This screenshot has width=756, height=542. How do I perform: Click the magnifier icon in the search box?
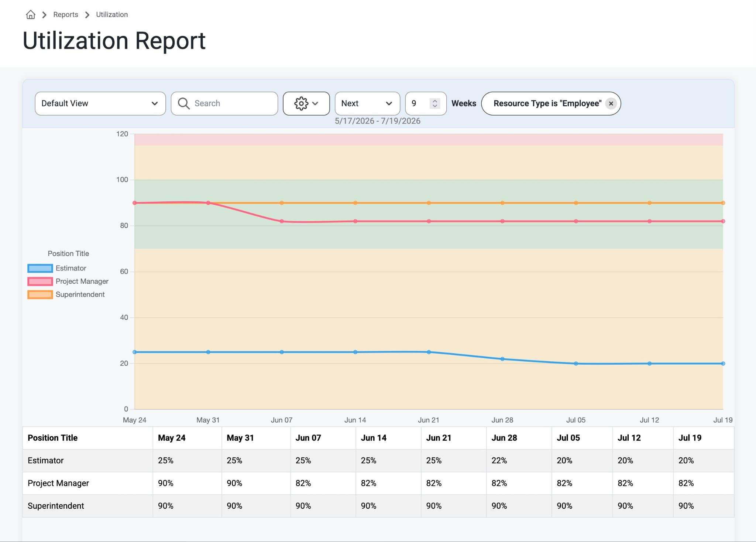(183, 103)
